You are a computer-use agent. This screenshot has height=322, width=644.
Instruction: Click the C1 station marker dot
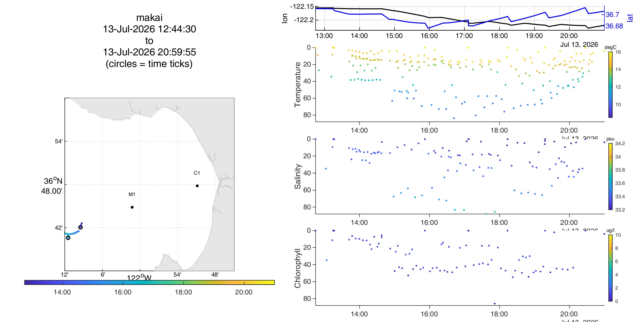point(197,186)
